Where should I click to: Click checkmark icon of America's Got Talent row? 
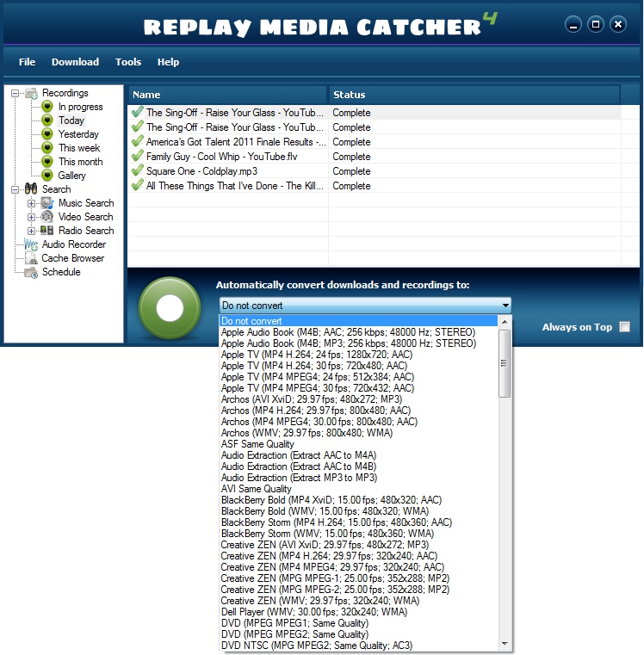pos(138,142)
